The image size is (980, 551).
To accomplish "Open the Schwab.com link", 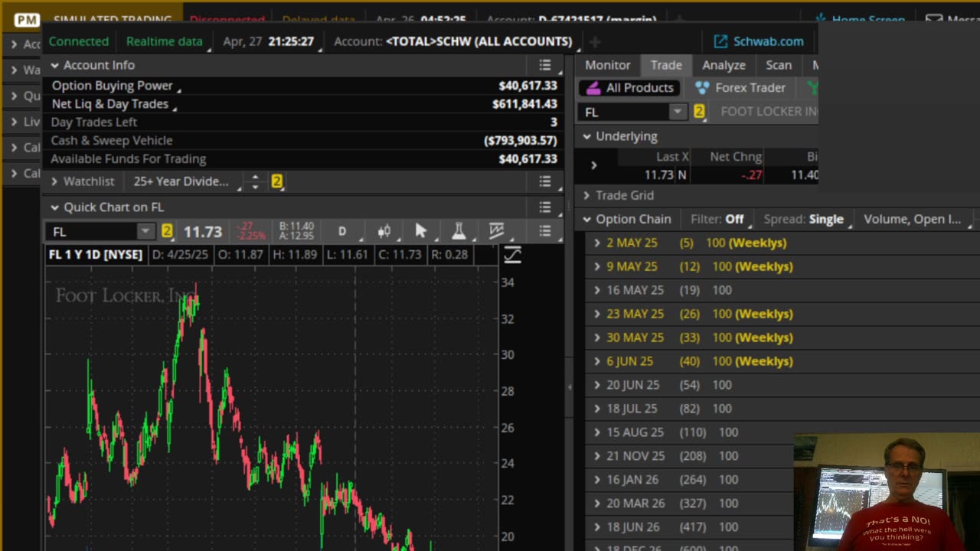I will [x=759, y=41].
